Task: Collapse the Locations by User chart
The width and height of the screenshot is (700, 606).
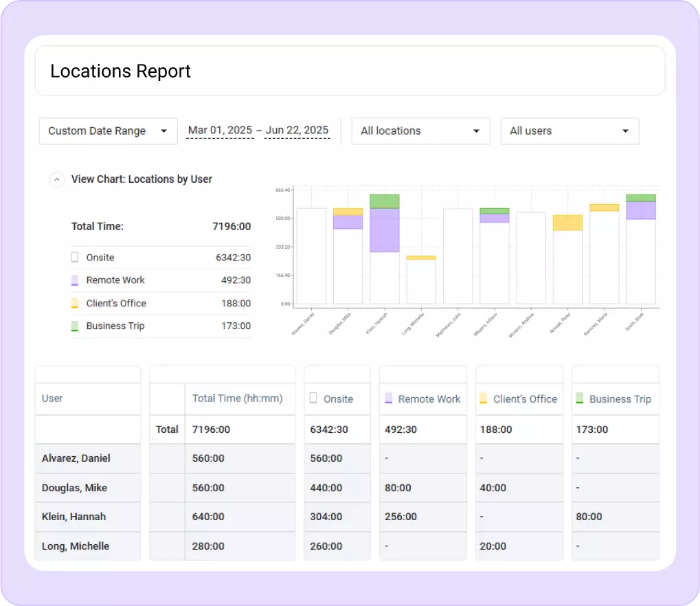Action: pyautogui.click(x=57, y=179)
